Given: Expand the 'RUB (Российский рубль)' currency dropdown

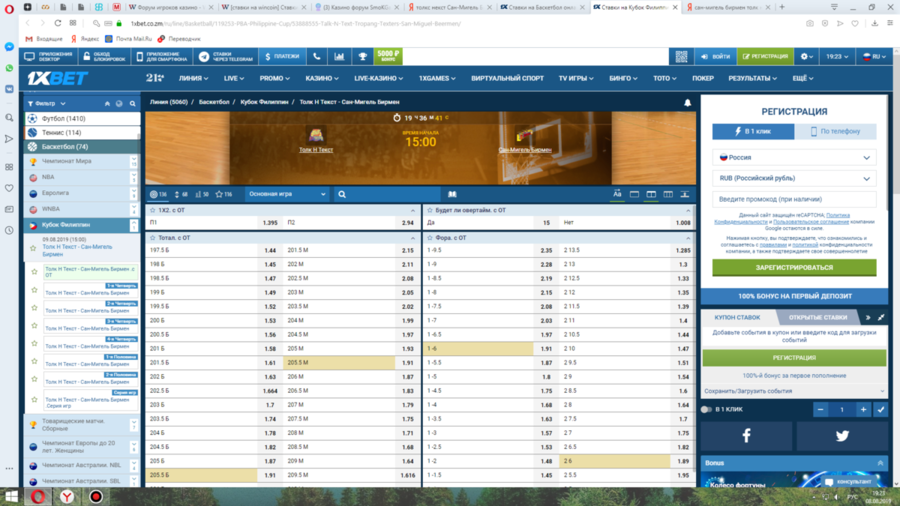Looking at the screenshot, I should 794,178.
